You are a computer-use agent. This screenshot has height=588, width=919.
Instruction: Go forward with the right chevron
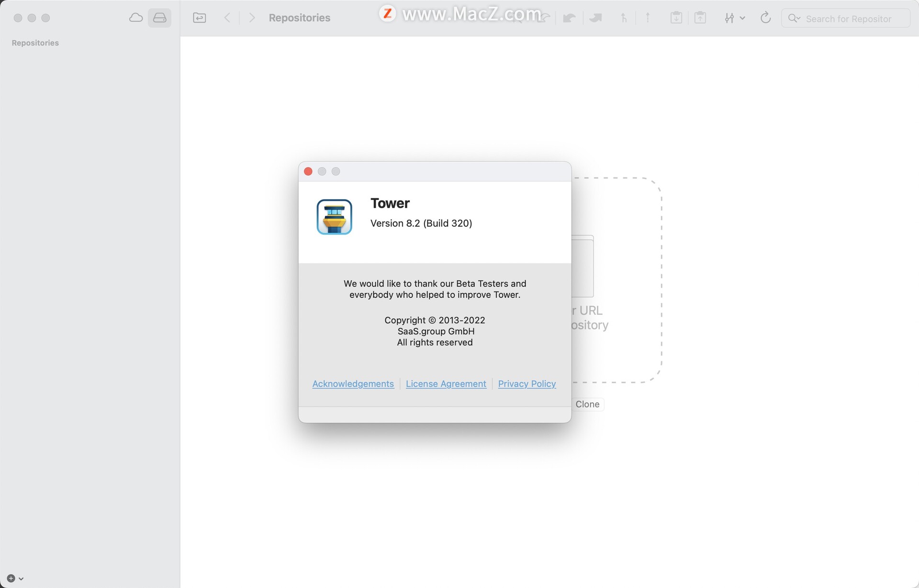252,18
